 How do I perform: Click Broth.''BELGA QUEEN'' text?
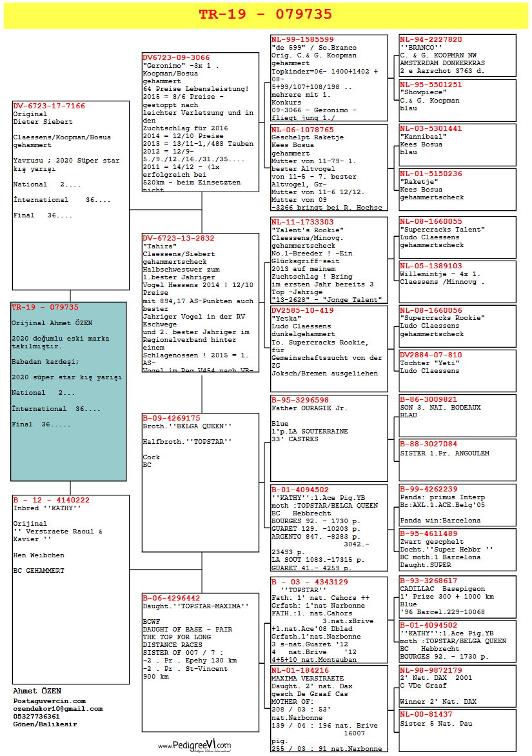point(187,426)
